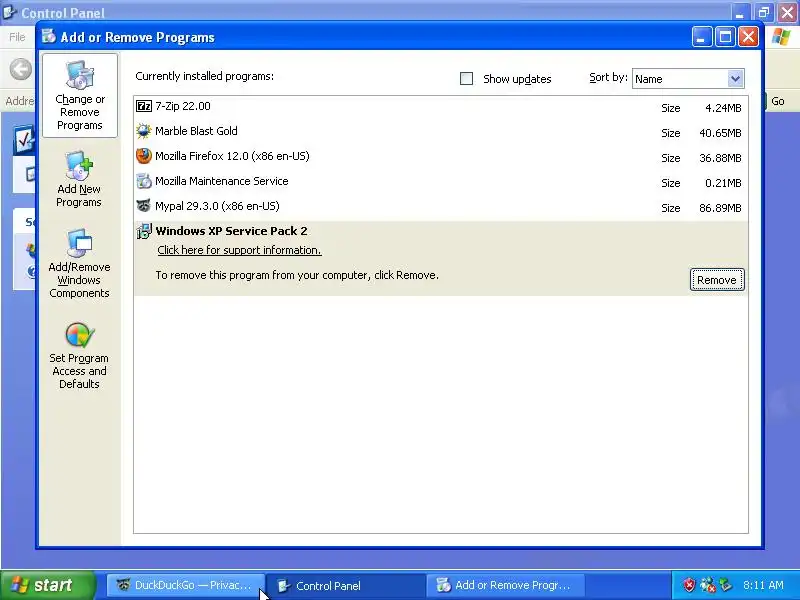800x600 pixels.
Task: Click the Back arrow in Control Panel window
Action: tap(20, 69)
